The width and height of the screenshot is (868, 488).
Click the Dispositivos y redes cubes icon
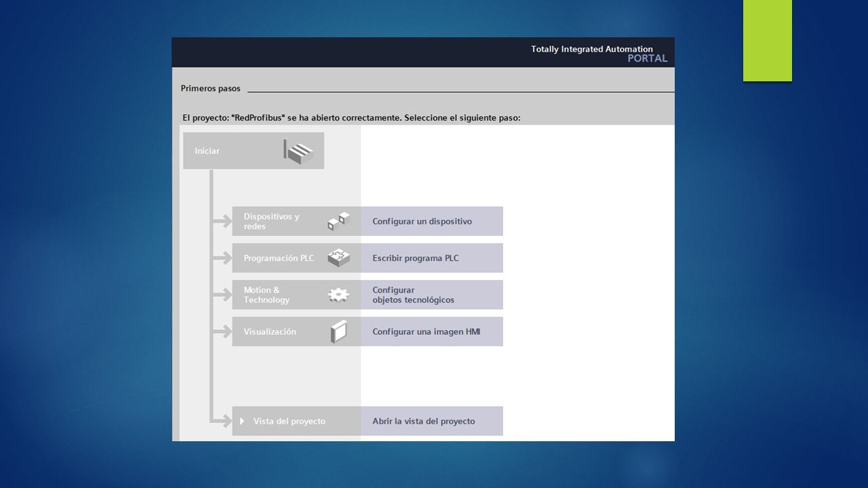click(x=338, y=221)
